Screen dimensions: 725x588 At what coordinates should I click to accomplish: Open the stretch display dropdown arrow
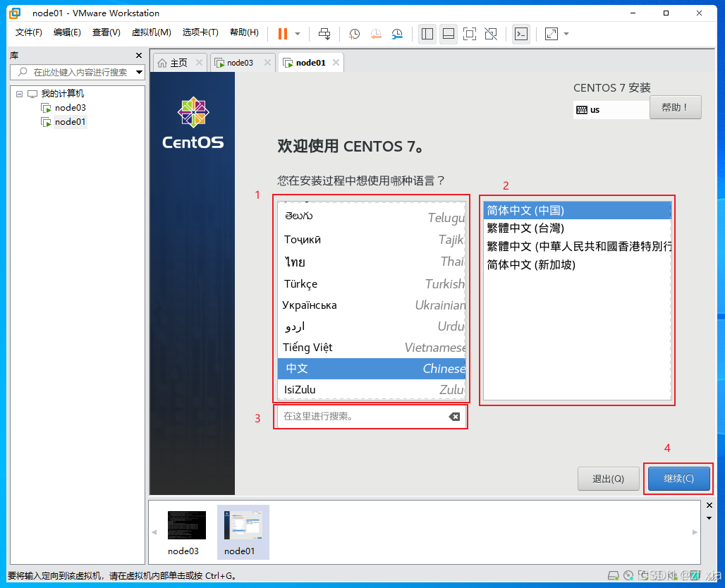click(566, 34)
